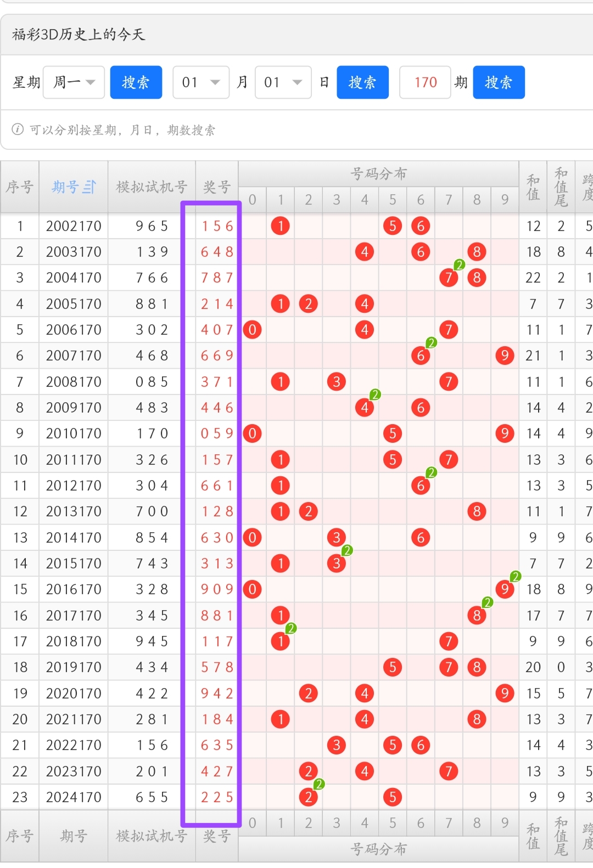
Task: Click red ball 7 in row 2023170
Action: 449,771
